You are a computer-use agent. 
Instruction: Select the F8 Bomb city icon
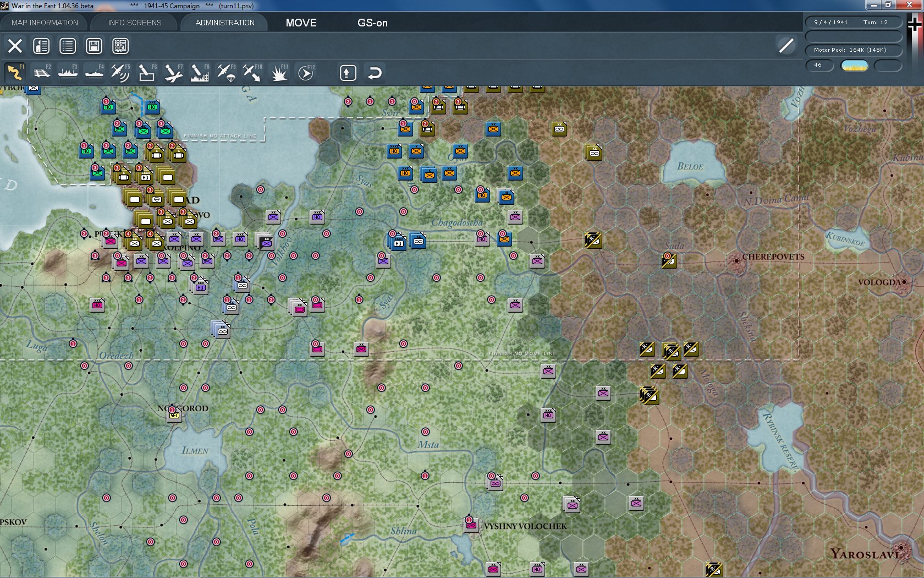(x=200, y=73)
